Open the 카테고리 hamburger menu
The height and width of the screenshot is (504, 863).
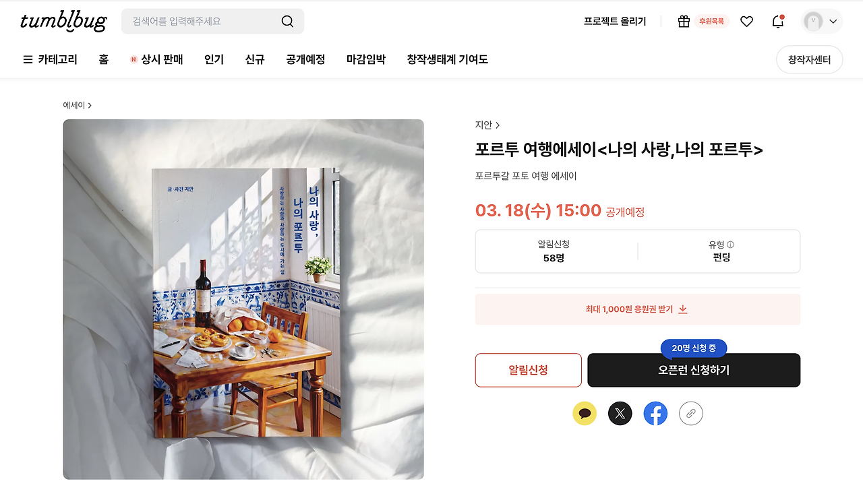click(50, 59)
